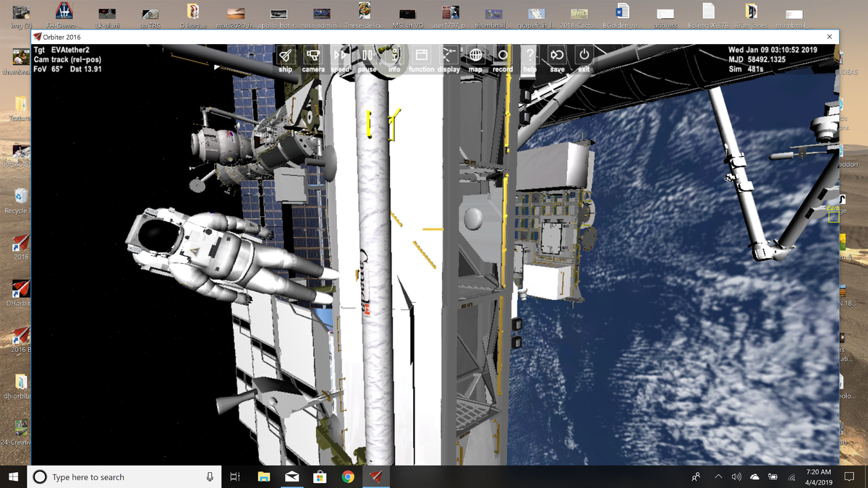Open Wi-Fi network settings
This screenshot has width=868, height=488.
791,476
